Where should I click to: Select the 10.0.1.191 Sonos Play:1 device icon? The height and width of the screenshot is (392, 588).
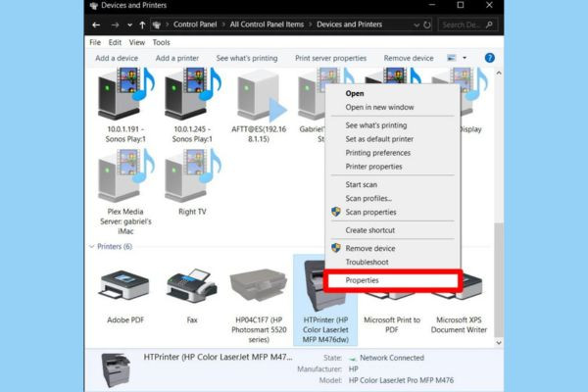coord(125,94)
